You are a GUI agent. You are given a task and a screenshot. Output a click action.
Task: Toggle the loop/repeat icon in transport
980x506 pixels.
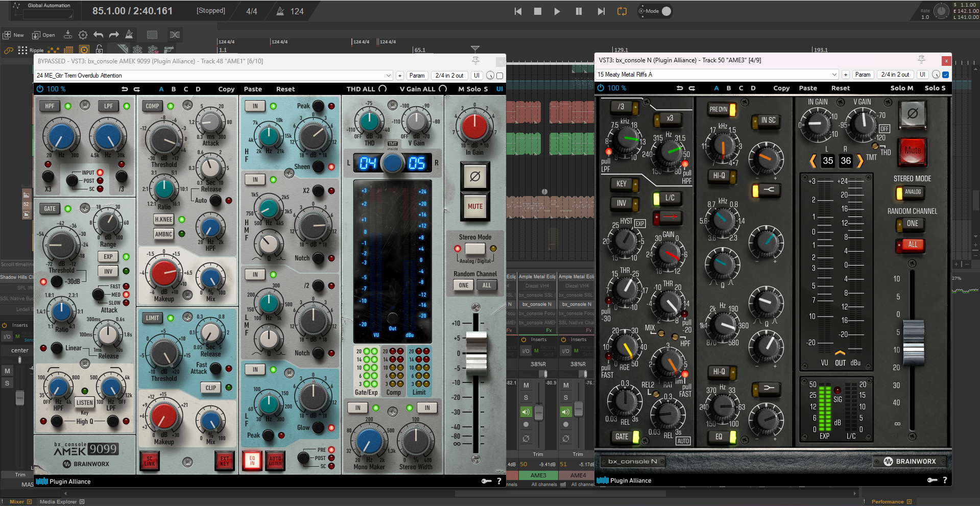pyautogui.click(x=622, y=11)
